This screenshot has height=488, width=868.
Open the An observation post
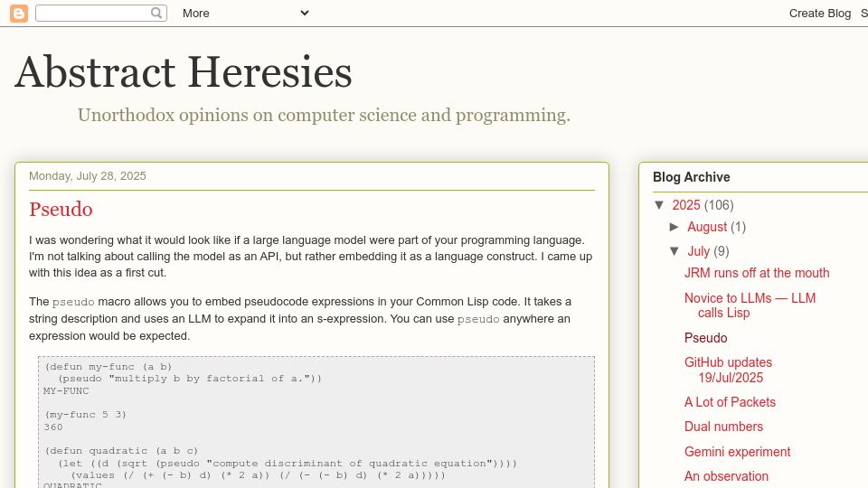[x=726, y=476]
